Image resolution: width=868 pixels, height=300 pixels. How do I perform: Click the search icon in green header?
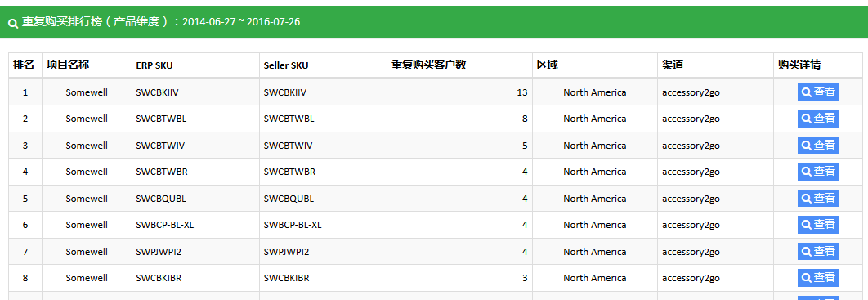pyautogui.click(x=13, y=23)
